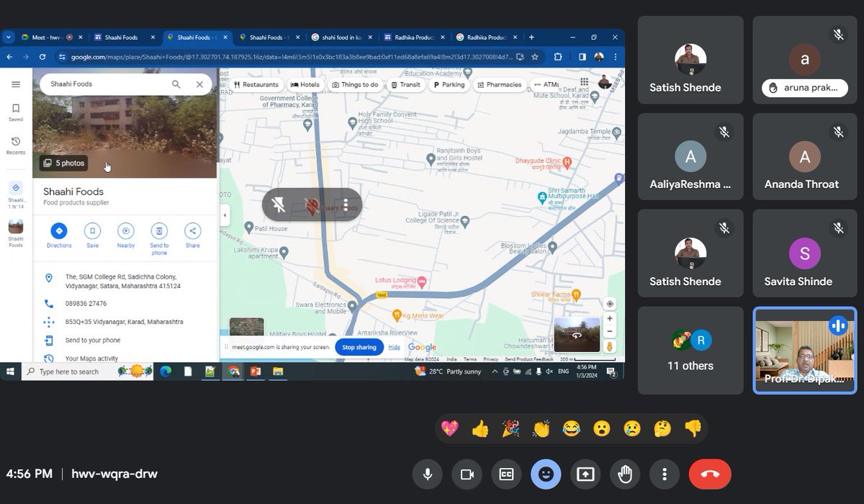
Task: Open Meet more options menu
Action: (x=664, y=474)
